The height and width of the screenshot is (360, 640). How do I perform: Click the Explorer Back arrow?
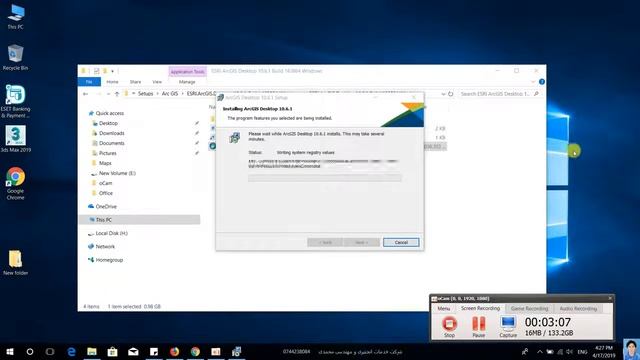click(x=85, y=94)
